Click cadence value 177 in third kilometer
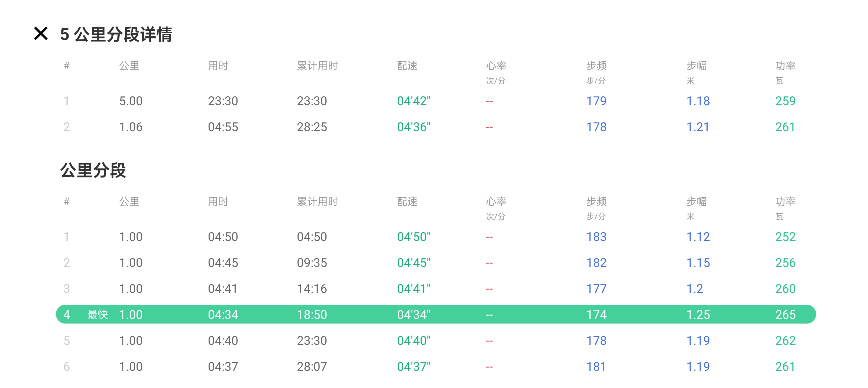This screenshot has width=868, height=388. 596,288
